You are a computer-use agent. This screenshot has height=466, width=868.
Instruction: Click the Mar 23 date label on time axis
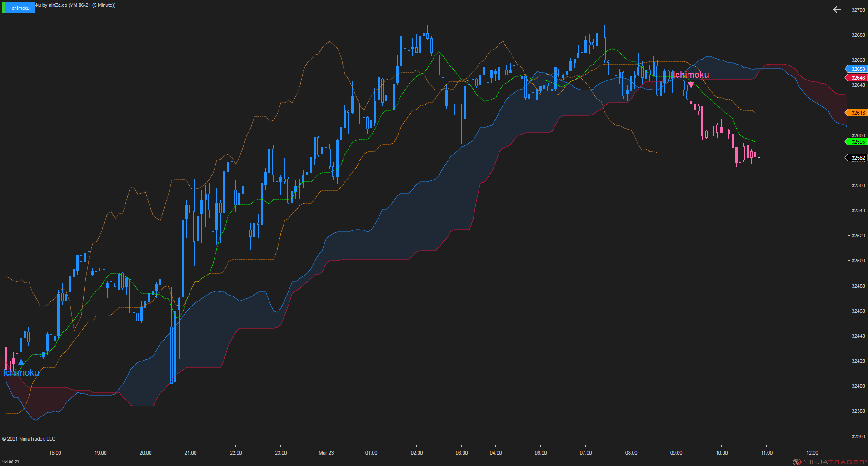coord(326,453)
